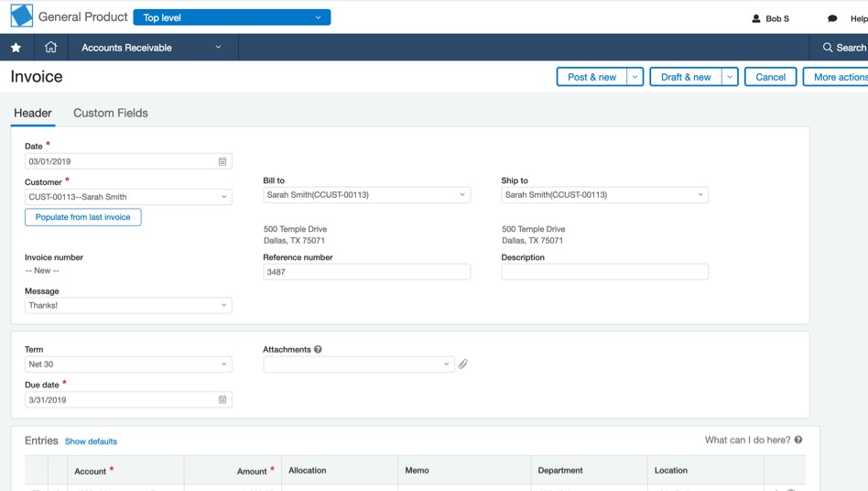Open the Accounts Receivable module dropdown
This screenshot has width=868, height=491.
point(153,48)
